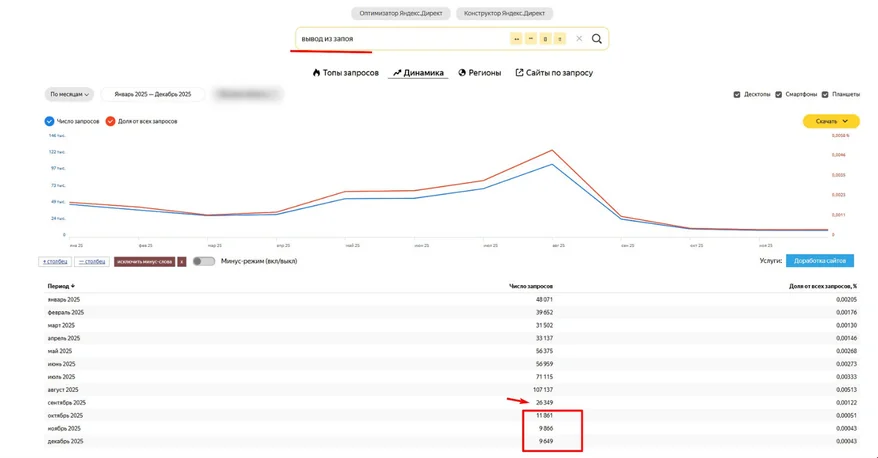Click the second yellow operator button in search bar

531,39
